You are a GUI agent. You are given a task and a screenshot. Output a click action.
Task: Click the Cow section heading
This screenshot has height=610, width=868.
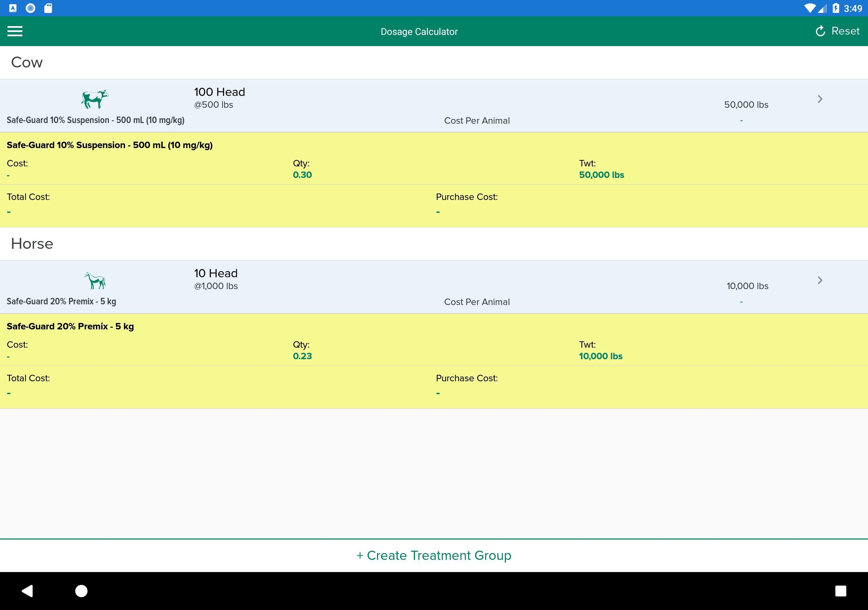pyautogui.click(x=27, y=62)
